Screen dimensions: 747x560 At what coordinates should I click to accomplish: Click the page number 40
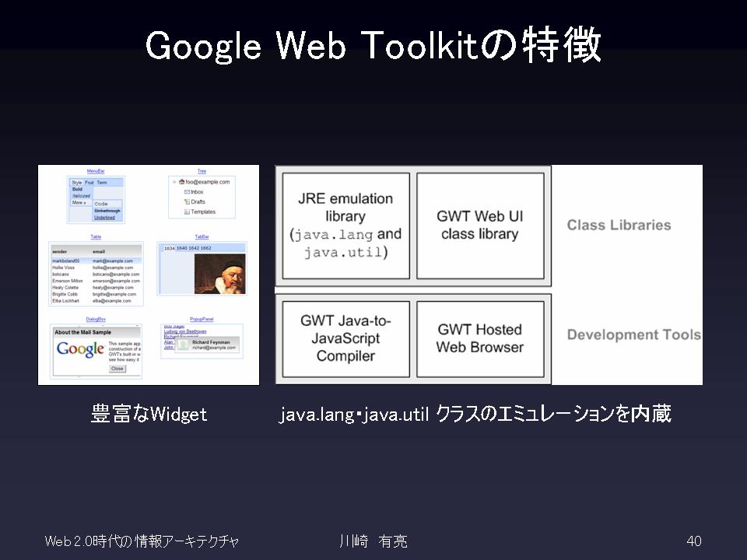(x=694, y=541)
